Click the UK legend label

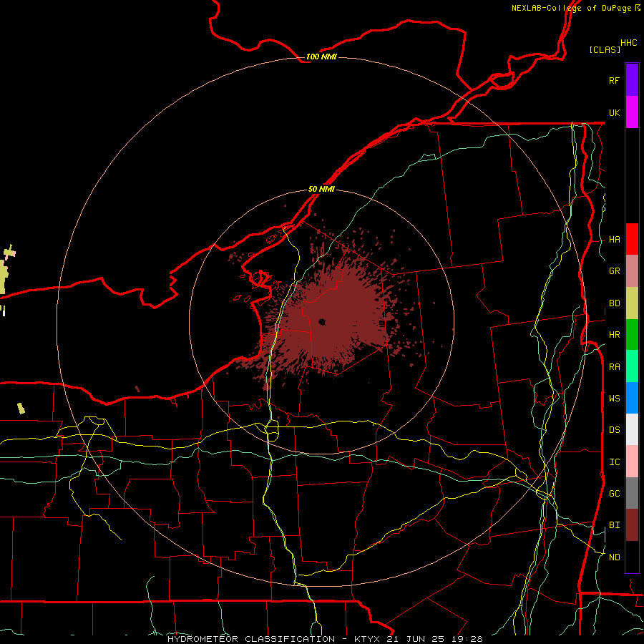click(x=614, y=112)
